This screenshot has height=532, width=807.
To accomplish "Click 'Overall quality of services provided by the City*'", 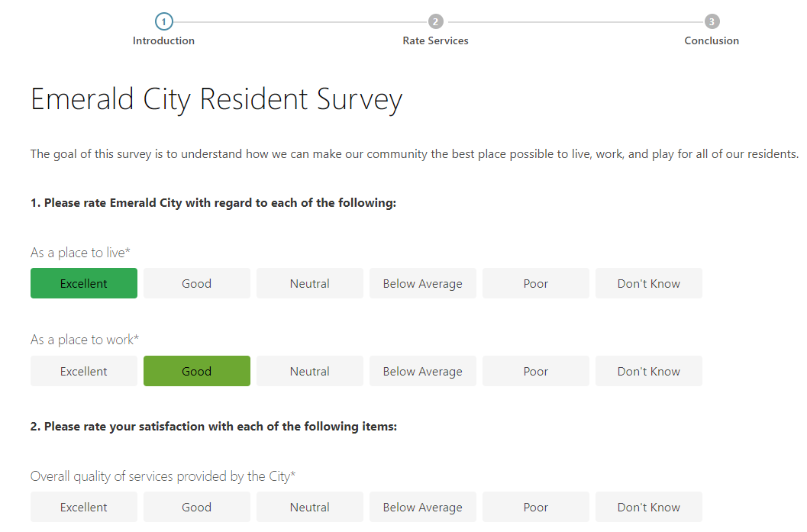I will pyautogui.click(x=163, y=476).
